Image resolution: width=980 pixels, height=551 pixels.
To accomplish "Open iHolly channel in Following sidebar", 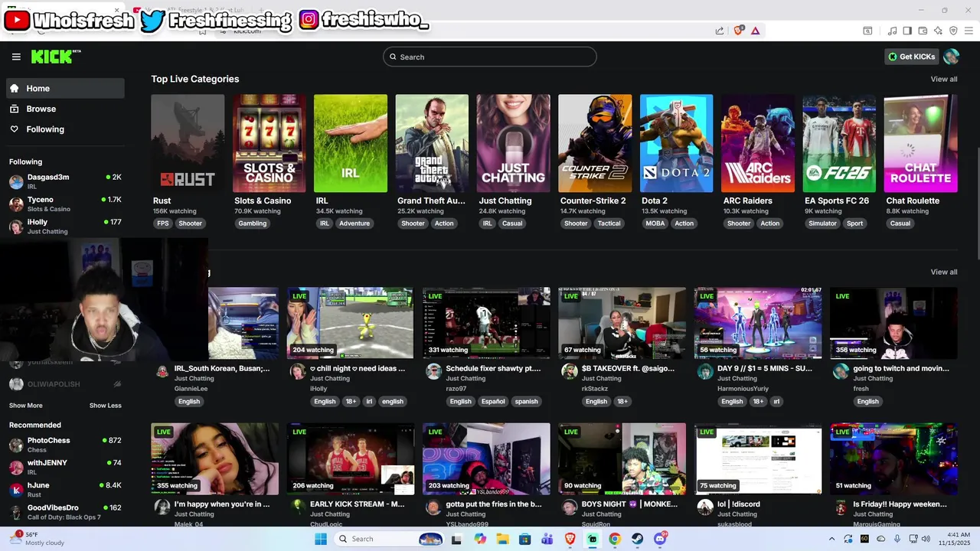I will click(65, 227).
